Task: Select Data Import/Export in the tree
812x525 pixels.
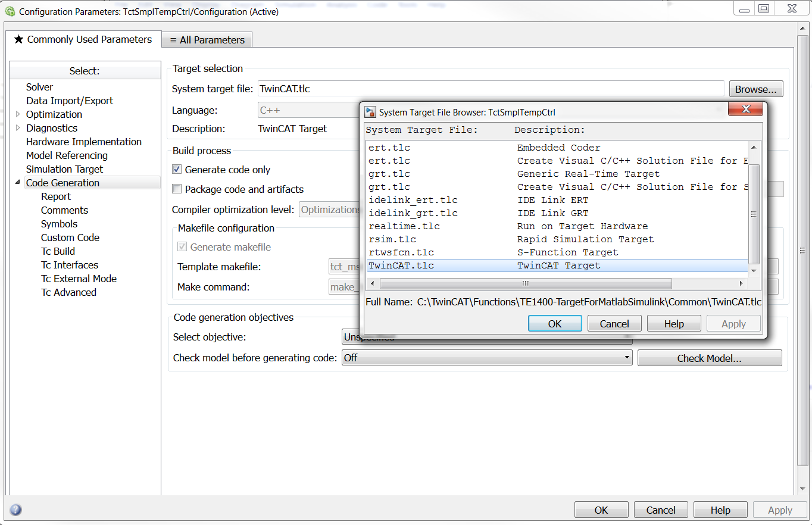Action: tap(70, 101)
